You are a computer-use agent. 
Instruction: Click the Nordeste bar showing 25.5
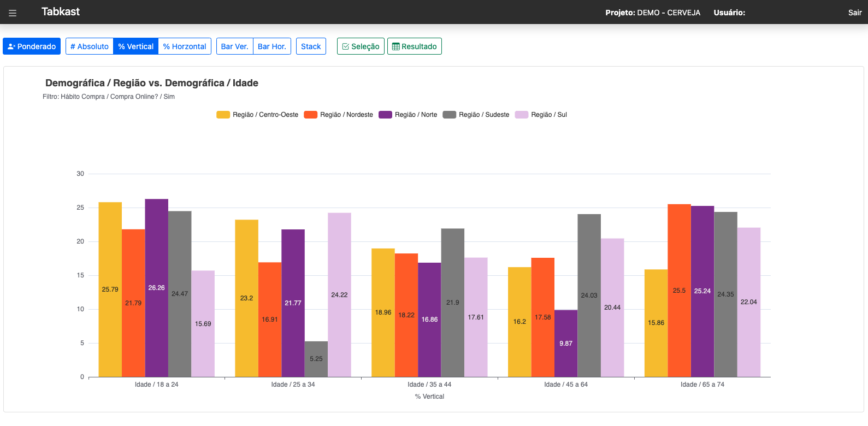(x=679, y=291)
